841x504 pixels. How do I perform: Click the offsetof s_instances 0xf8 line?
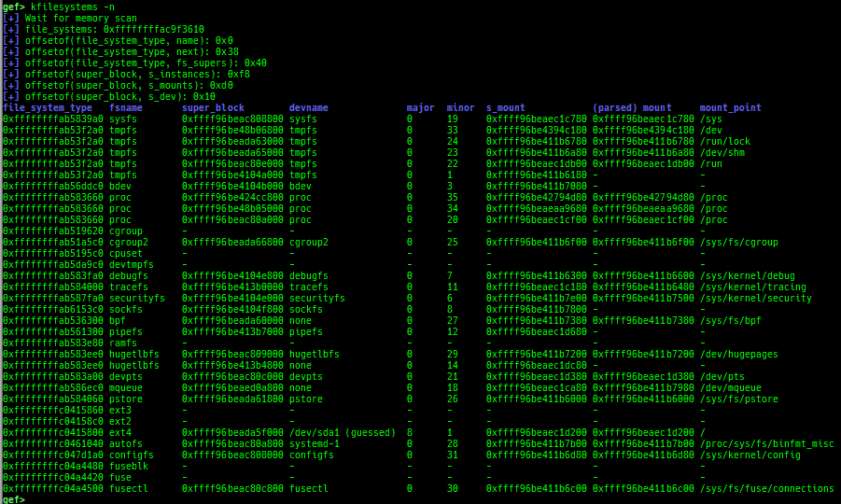[126, 74]
